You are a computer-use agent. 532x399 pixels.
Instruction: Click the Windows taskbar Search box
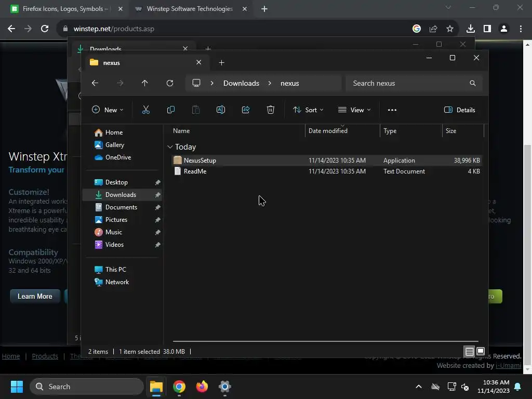click(x=87, y=387)
